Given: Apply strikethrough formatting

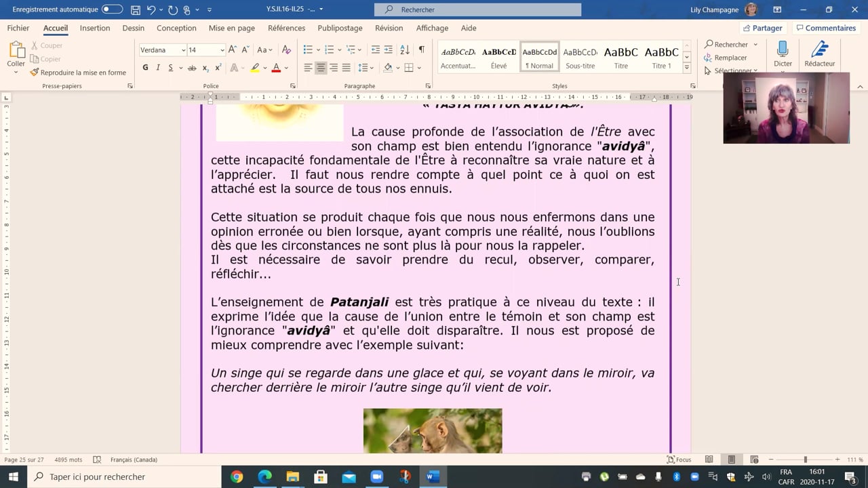Looking at the screenshot, I should click(192, 68).
